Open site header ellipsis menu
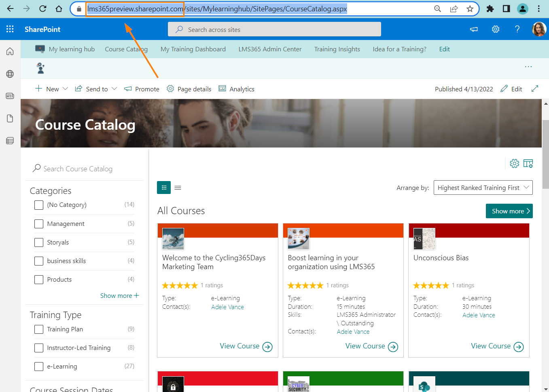The height and width of the screenshot is (392, 549). [528, 67]
